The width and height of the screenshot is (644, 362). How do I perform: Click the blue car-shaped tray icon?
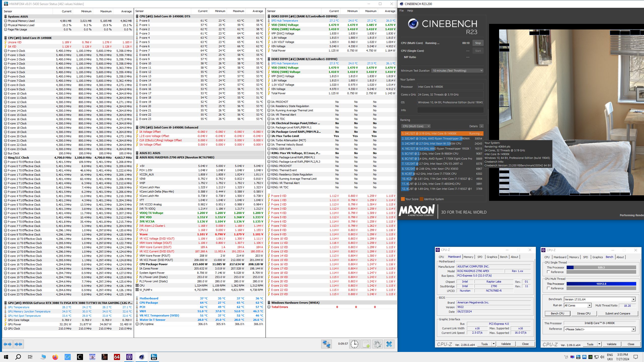[584, 357]
